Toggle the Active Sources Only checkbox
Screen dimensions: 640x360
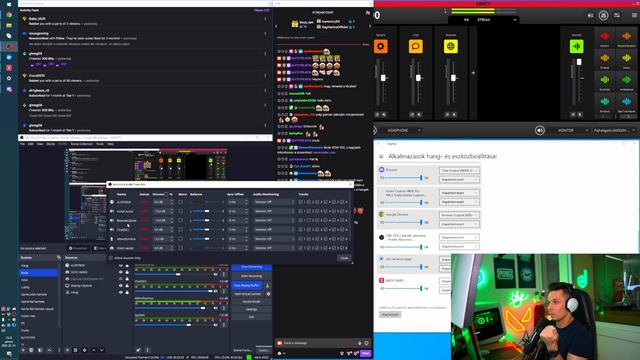coord(111,258)
